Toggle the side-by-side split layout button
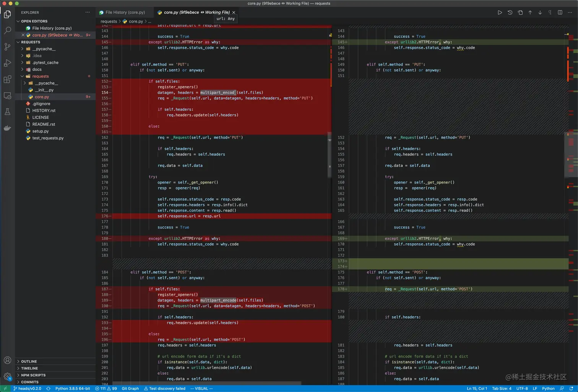The image size is (578, 392). [x=560, y=13]
